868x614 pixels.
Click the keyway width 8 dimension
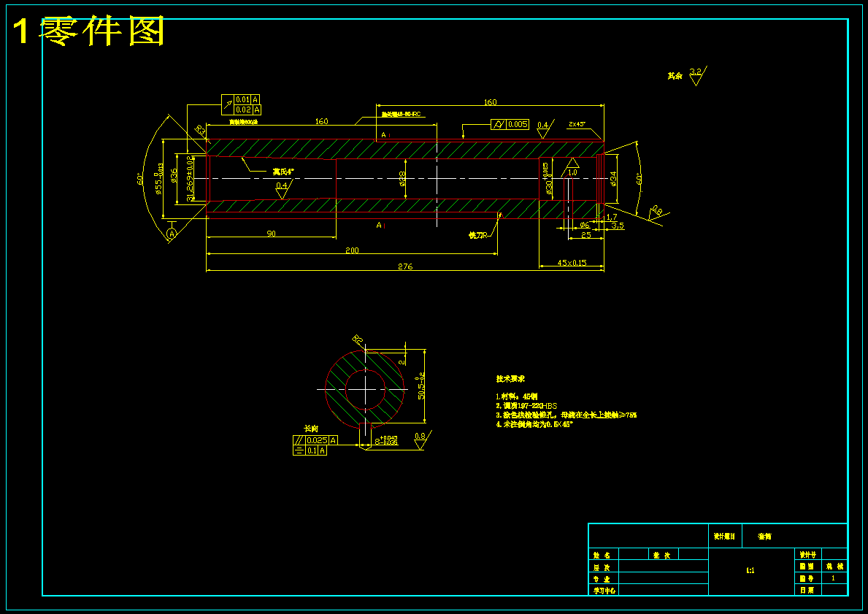pos(386,441)
